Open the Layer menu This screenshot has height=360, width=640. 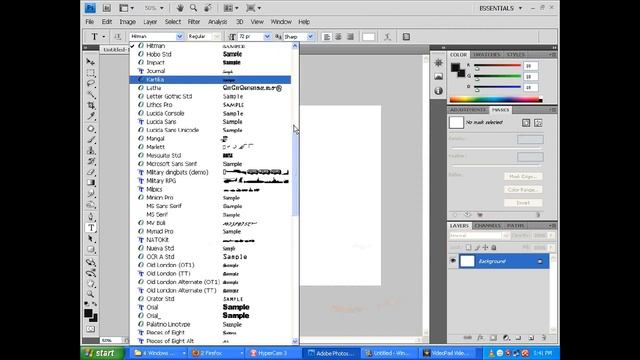coord(150,22)
